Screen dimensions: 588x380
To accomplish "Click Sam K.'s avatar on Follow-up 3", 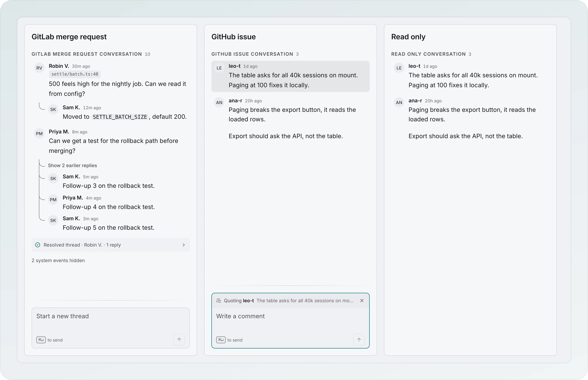I will 53,178.
